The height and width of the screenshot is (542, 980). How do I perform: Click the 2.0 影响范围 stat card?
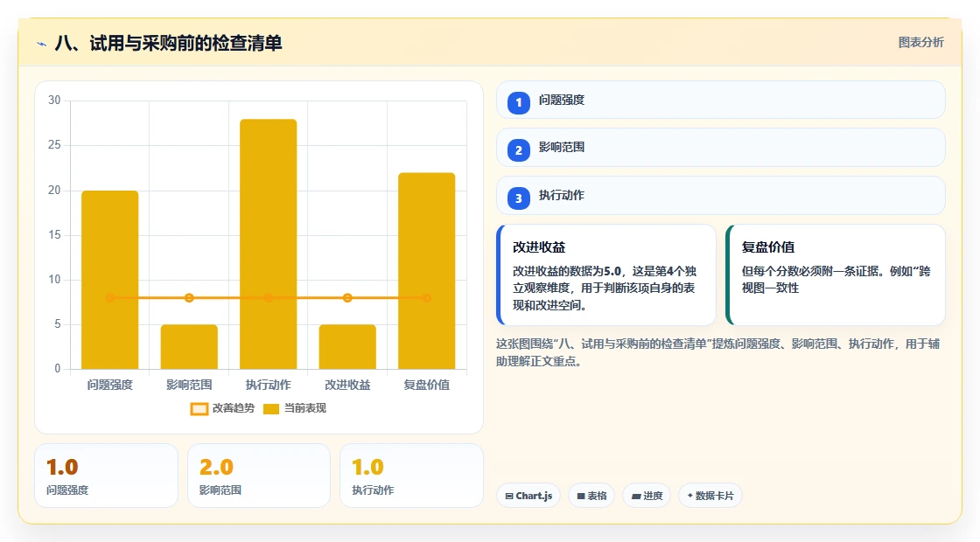[x=259, y=476]
